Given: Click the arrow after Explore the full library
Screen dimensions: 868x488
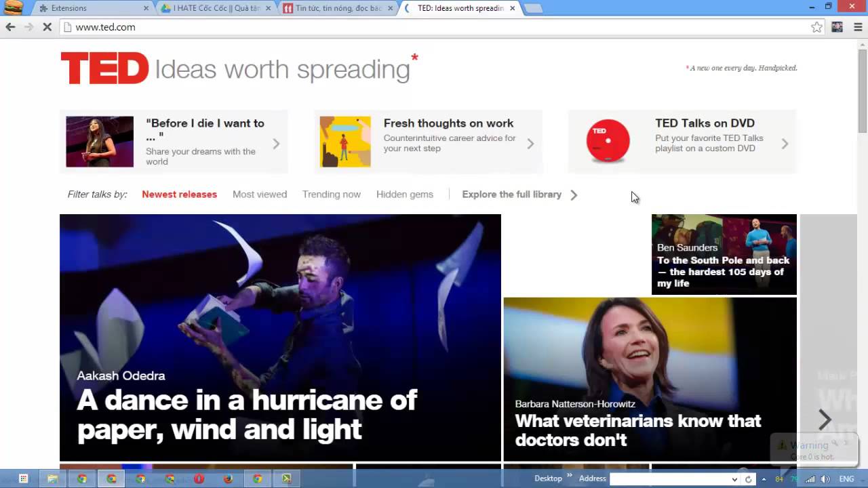Looking at the screenshot, I should click(574, 195).
